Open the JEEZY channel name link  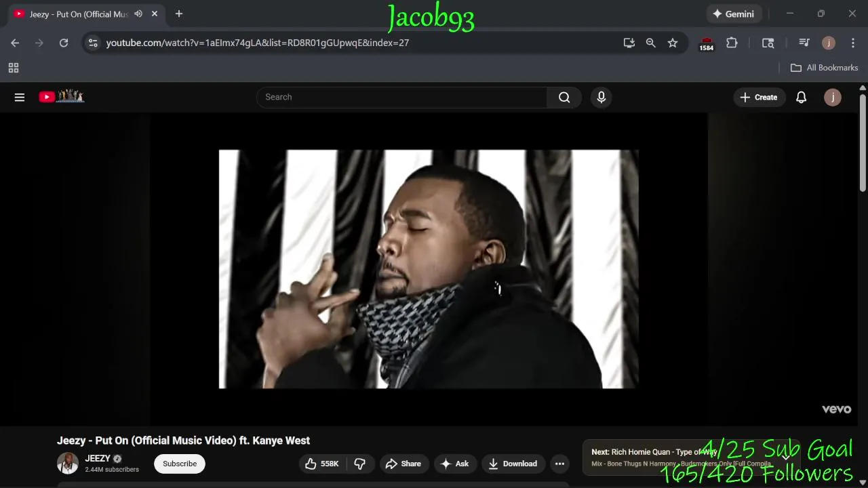98,459
